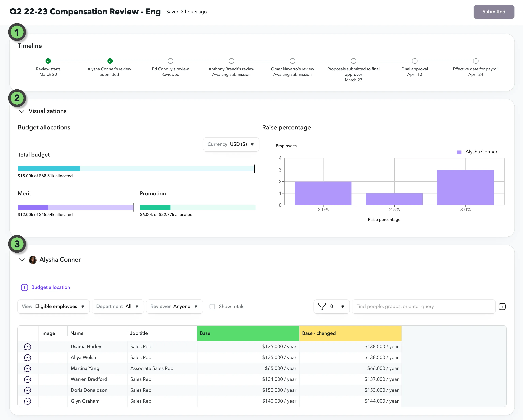The width and height of the screenshot is (523, 420).
Task: Select the Final approval timeline marker
Action: 415,61
